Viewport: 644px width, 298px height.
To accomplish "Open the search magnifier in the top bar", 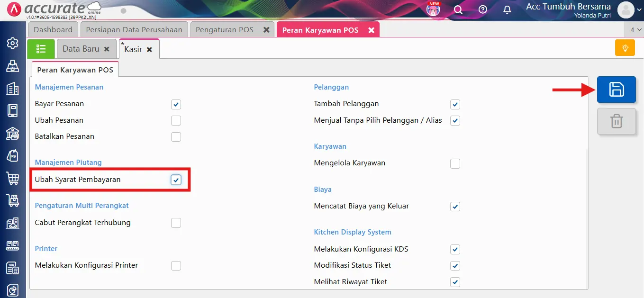I will coord(458,9).
